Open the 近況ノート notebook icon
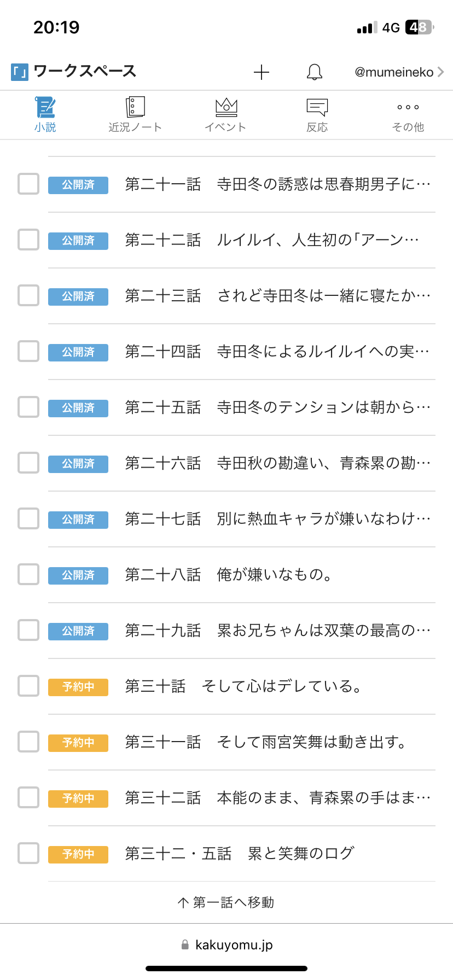The width and height of the screenshot is (453, 980). [135, 107]
